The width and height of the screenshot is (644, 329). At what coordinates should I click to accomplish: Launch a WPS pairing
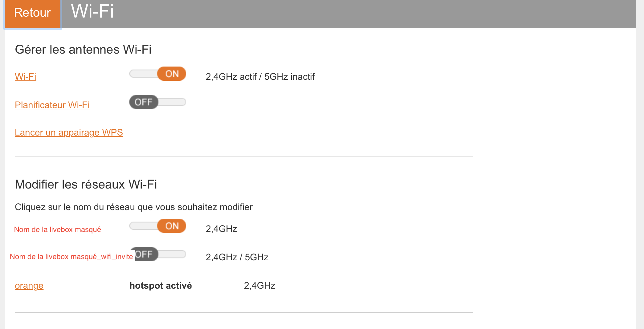(x=69, y=132)
